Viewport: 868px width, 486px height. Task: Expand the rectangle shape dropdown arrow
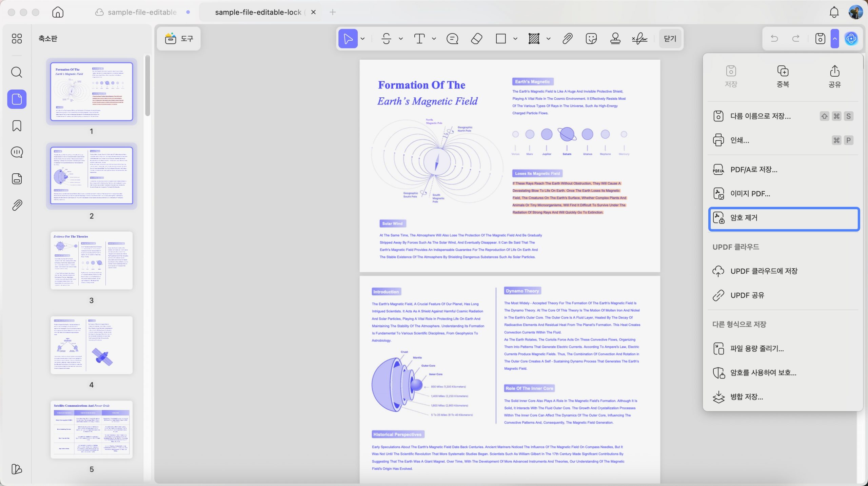tap(515, 39)
